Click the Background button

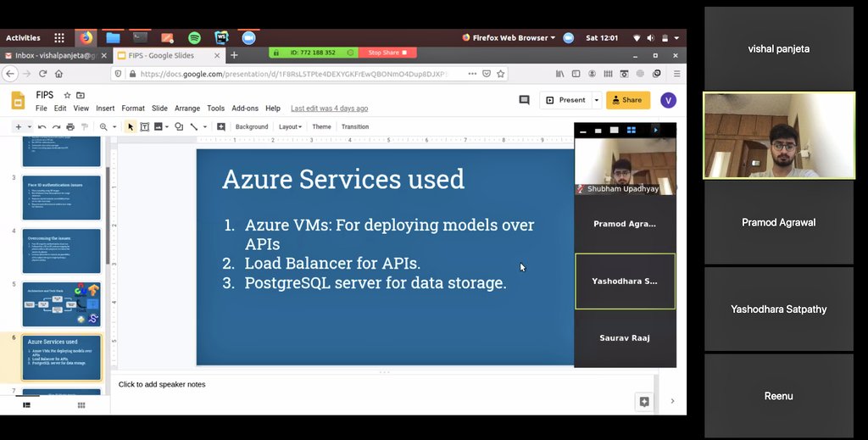251,126
